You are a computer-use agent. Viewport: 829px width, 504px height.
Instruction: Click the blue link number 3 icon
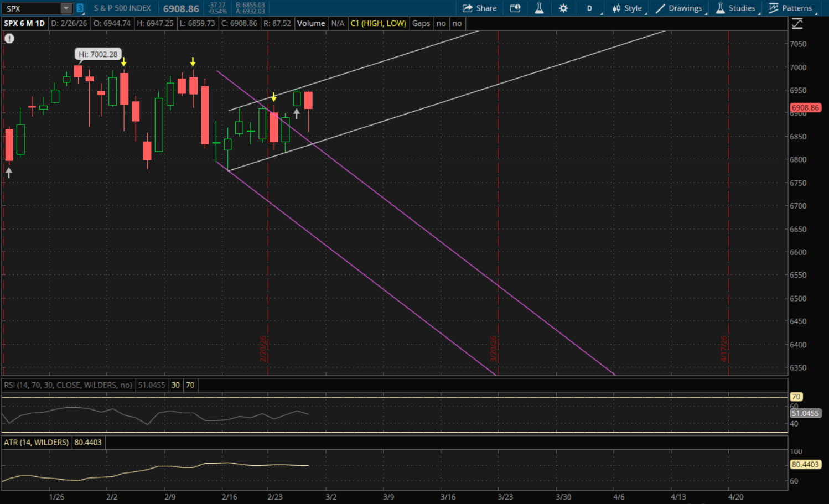(80, 8)
